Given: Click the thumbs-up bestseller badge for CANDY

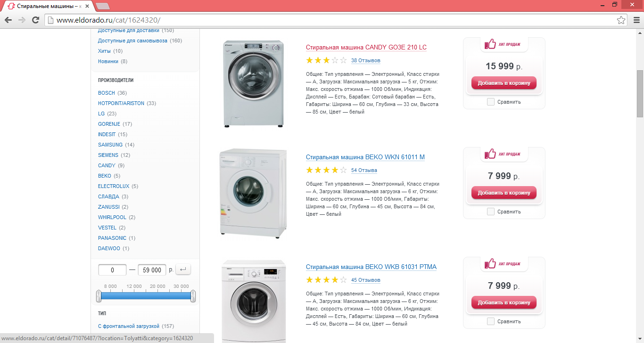Looking at the screenshot, I should pos(490,44).
